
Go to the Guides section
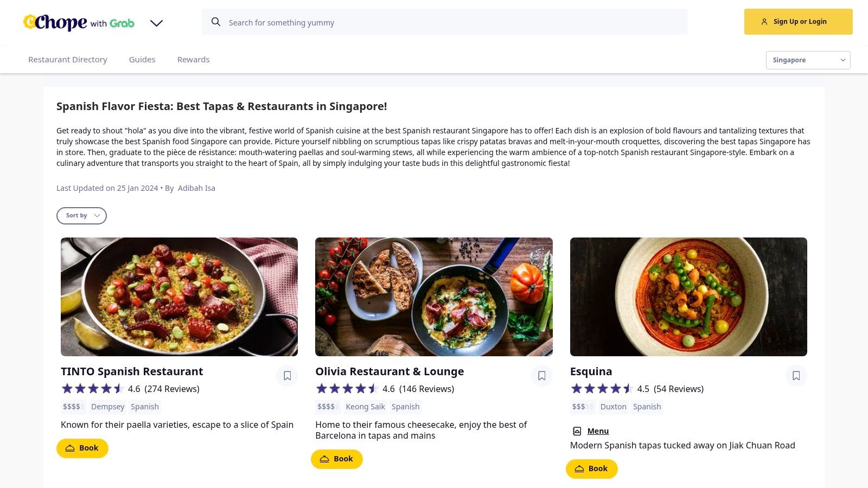(x=142, y=60)
